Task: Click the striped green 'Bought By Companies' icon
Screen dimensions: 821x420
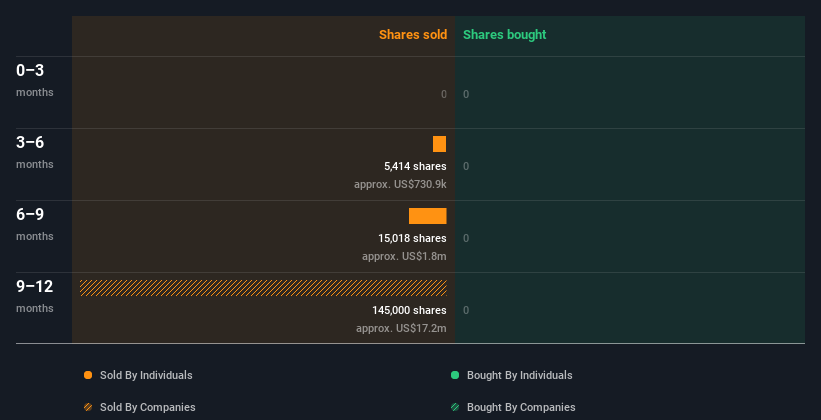Action: 455,407
